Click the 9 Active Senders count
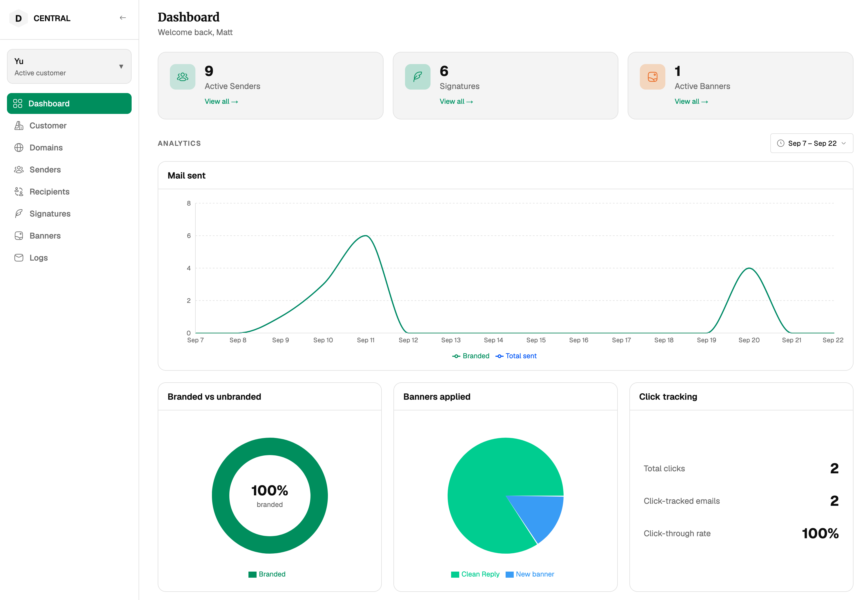The image size is (868, 600). coord(209,71)
